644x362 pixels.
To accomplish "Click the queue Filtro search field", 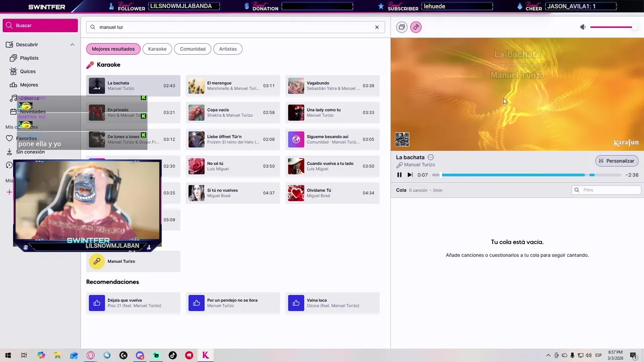I will (x=607, y=190).
